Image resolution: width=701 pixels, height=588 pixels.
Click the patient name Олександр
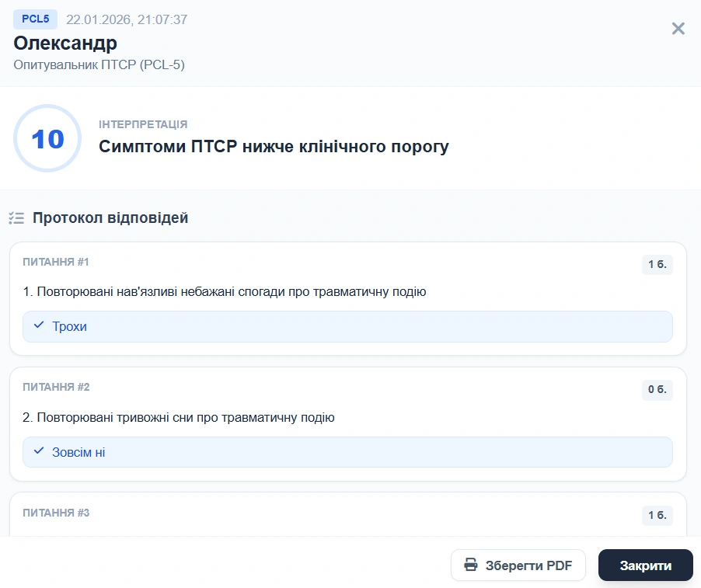pyautogui.click(x=65, y=44)
